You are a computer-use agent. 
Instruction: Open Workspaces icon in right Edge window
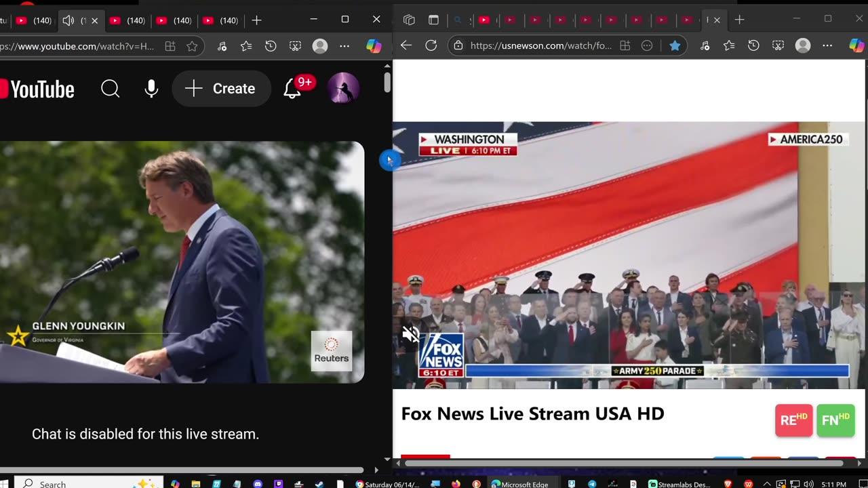[x=409, y=20]
